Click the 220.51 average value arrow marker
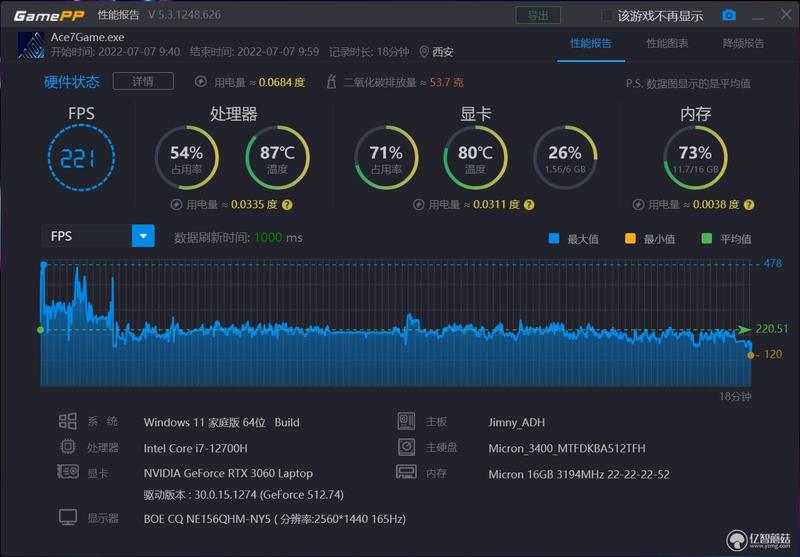Viewport: 800px width, 557px height. tap(745, 330)
